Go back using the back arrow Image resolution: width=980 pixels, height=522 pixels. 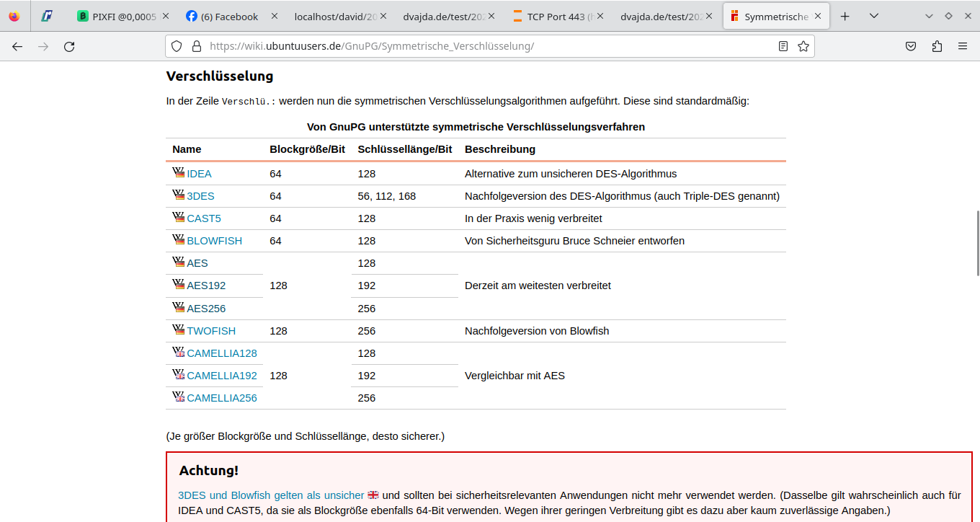[17, 46]
